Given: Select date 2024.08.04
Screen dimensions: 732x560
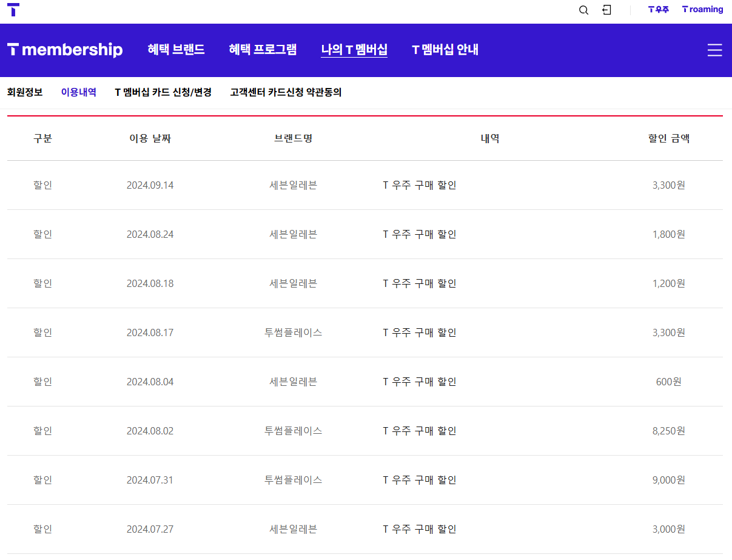Looking at the screenshot, I should (150, 382).
